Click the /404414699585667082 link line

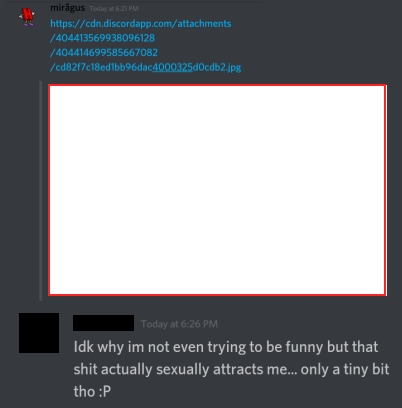pyautogui.click(x=104, y=53)
